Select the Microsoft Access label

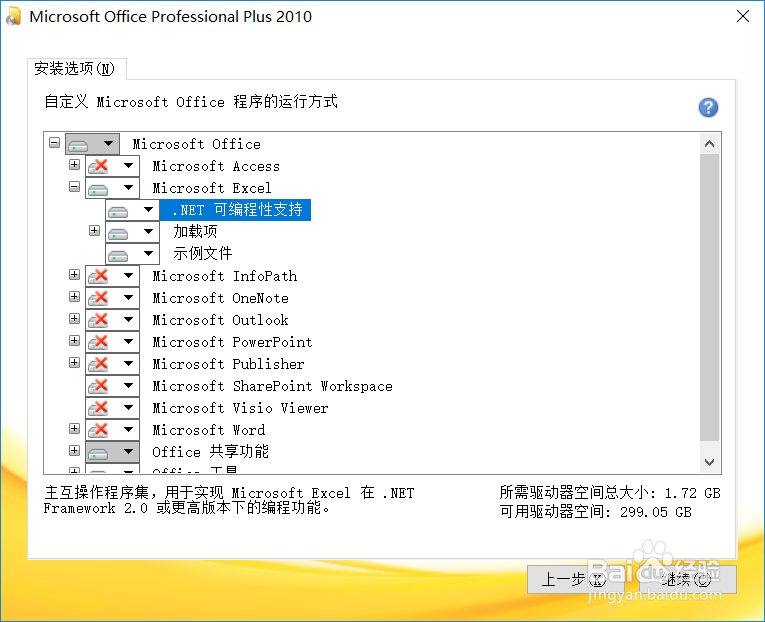pos(216,166)
